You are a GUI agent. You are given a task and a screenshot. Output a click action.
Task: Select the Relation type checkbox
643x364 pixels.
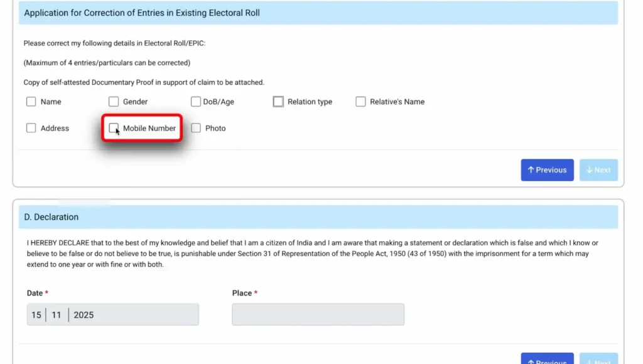[x=278, y=102]
